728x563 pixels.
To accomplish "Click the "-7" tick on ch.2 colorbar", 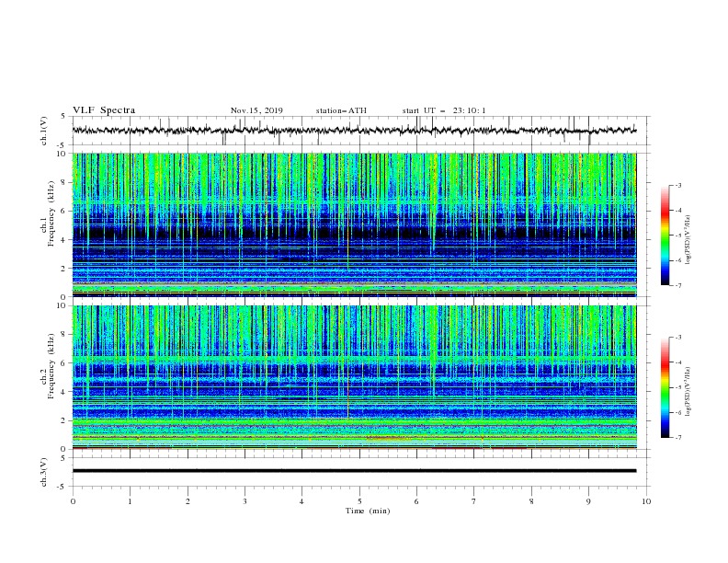I will [677, 438].
